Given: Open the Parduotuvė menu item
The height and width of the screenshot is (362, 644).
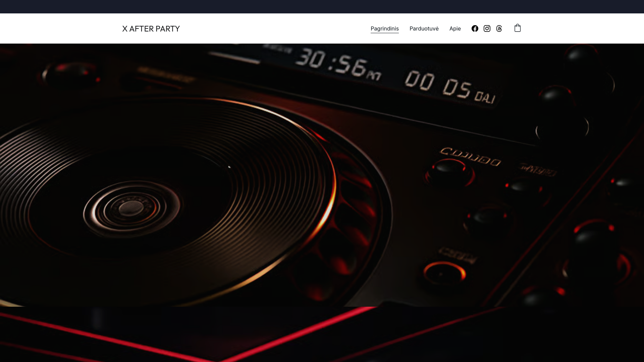Looking at the screenshot, I should (x=424, y=28).
